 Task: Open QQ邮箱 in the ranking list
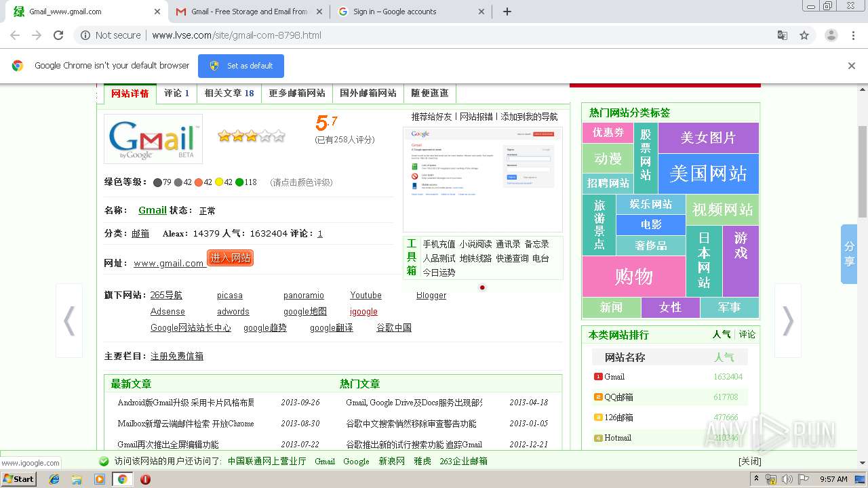(x=618, y=397)
